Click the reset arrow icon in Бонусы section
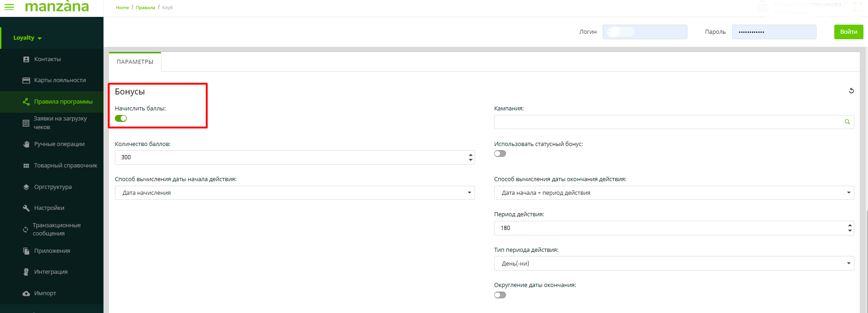 (851, 91)
